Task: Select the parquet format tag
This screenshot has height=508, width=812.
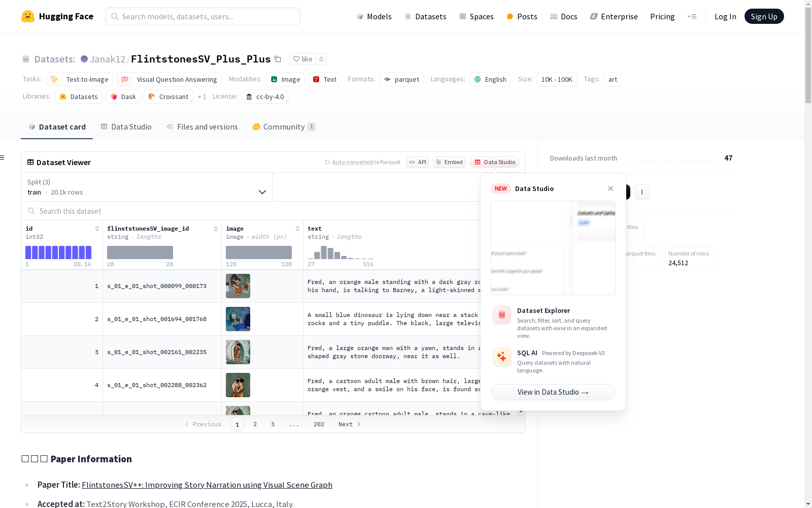Action: point(401,79)
